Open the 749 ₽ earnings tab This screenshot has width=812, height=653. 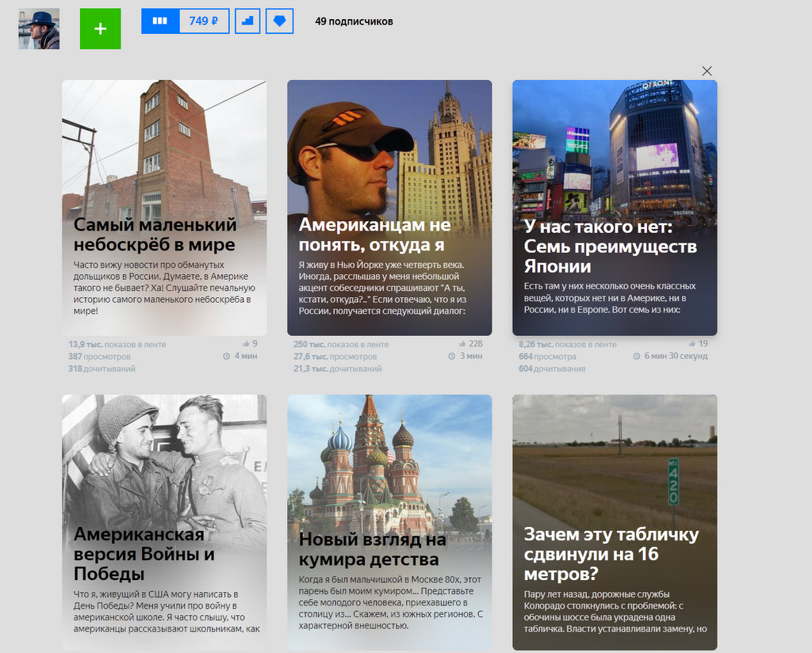[204, 21]
